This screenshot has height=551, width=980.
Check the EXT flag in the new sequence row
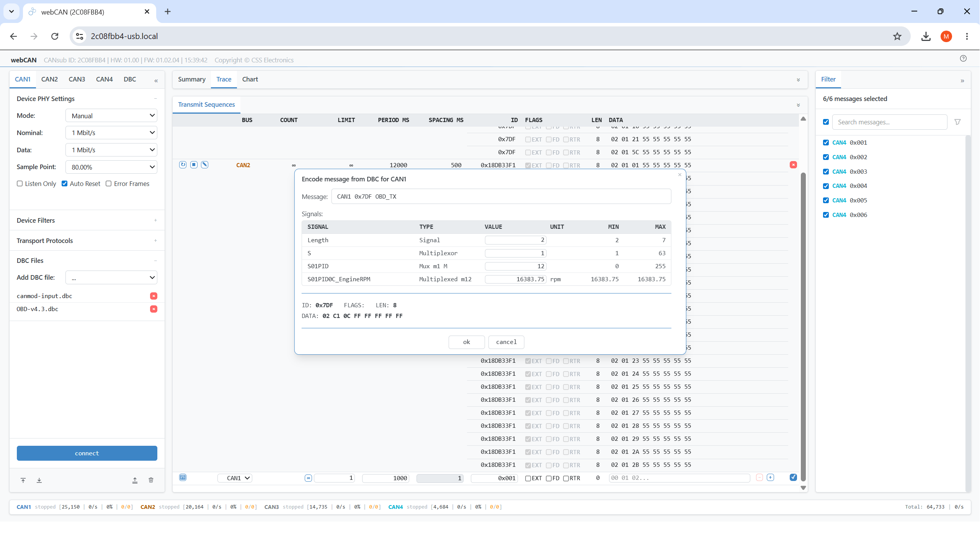point(528,478)
